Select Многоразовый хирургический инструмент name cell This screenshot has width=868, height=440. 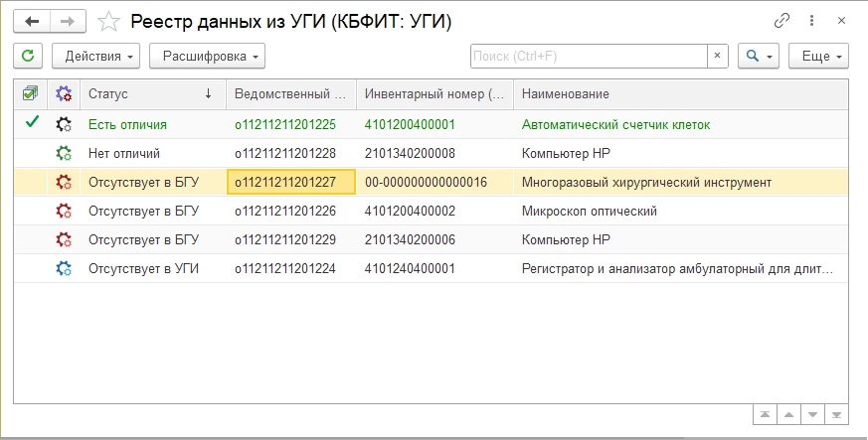click(681, 182)
